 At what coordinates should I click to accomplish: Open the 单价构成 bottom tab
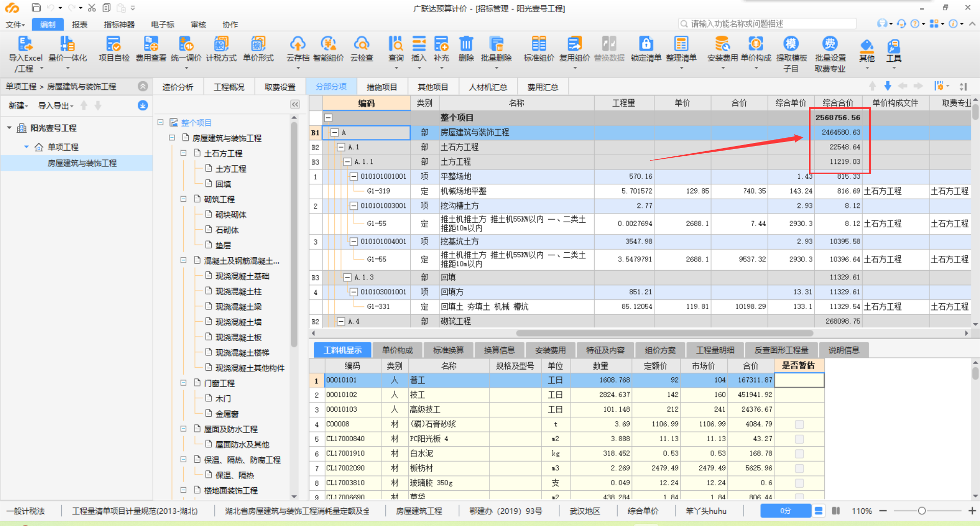(397, 350)
